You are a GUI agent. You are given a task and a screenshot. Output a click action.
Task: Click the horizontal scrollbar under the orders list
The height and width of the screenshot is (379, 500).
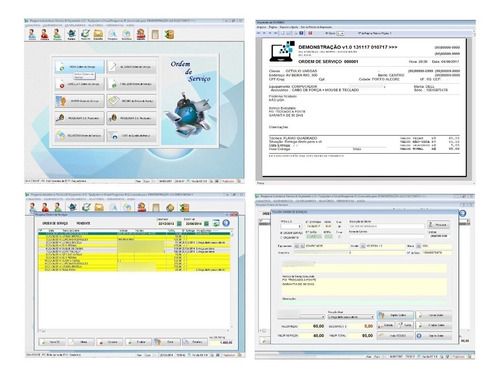(135, 331)
